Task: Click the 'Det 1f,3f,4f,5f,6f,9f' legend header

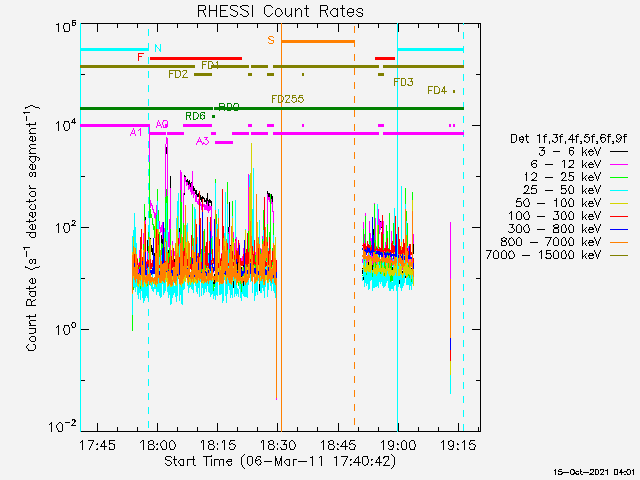Action: click(569, 139)
